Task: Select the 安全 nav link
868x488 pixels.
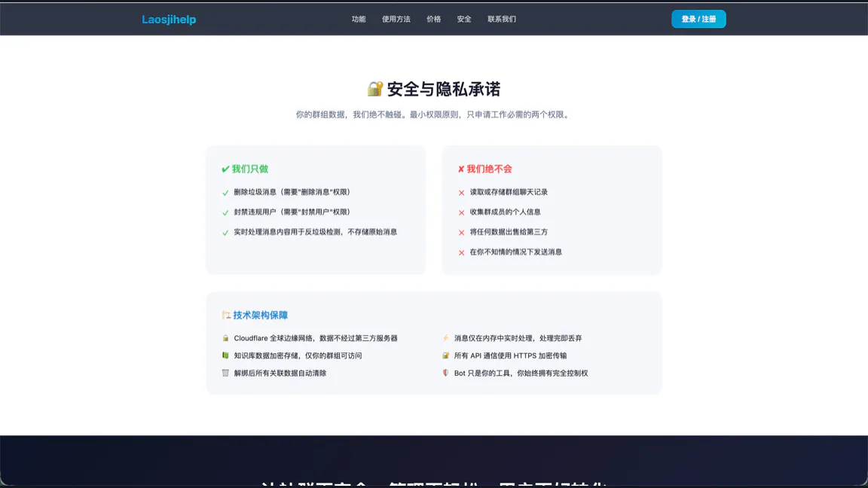Action: pyautogui.click(x=464, y=20)
